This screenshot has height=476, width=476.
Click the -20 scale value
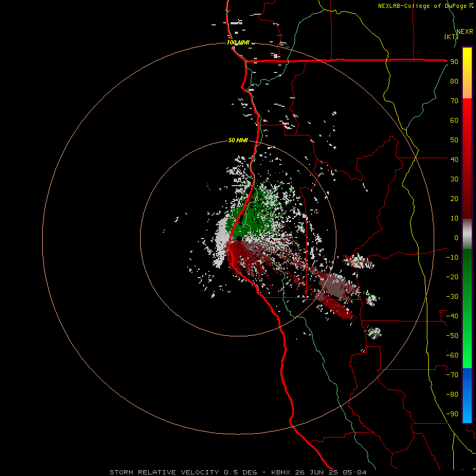(x=452, y=277)
